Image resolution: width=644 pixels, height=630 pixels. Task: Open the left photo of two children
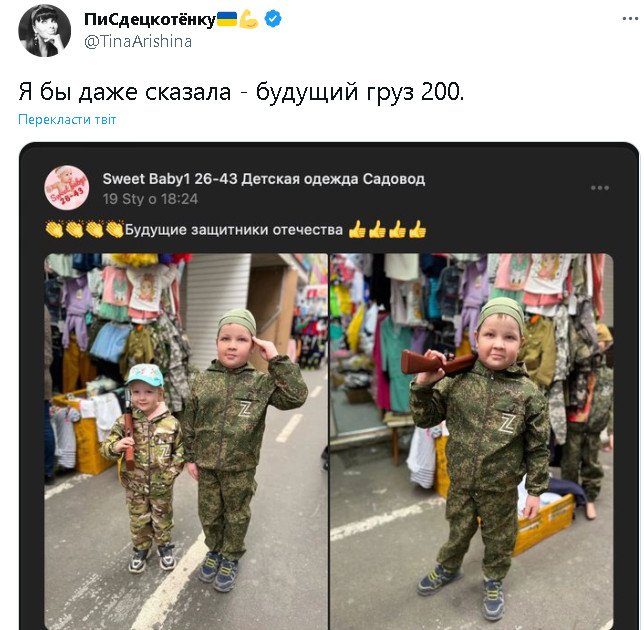click(186, 441)
